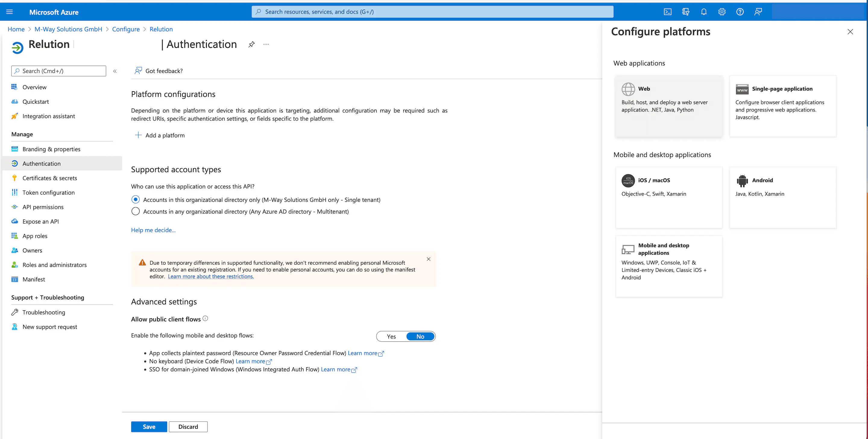
Task: Collapse the left sidebar menu
Action: click(115, 71)
